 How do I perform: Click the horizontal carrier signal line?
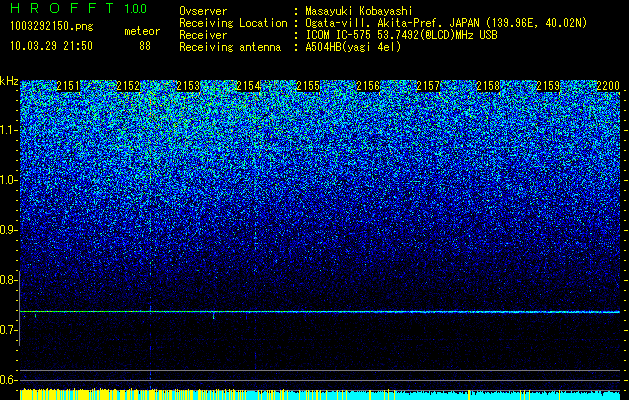pyautogui.click(x=320, y=312)
